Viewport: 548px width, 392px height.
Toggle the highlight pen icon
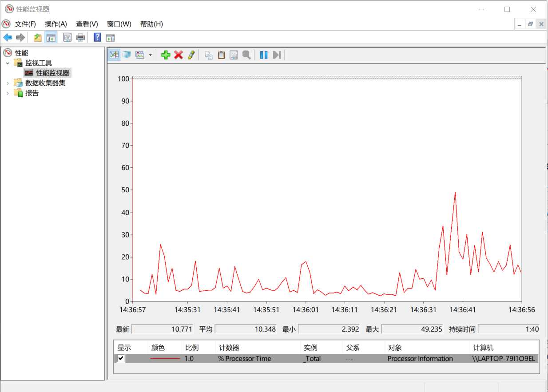point(191,55)
